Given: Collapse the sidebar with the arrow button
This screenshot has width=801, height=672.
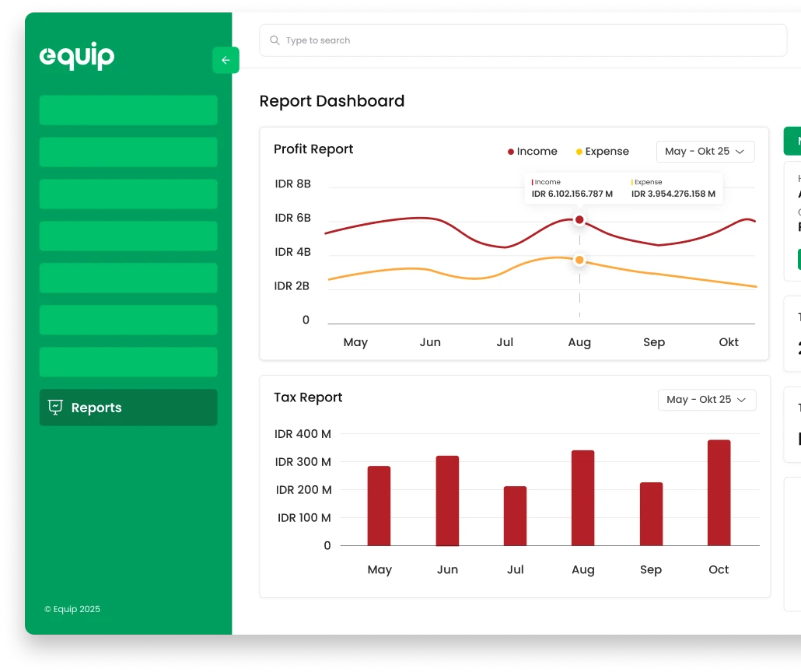Looking at the screenshot, I should click(x=226, y=61).
